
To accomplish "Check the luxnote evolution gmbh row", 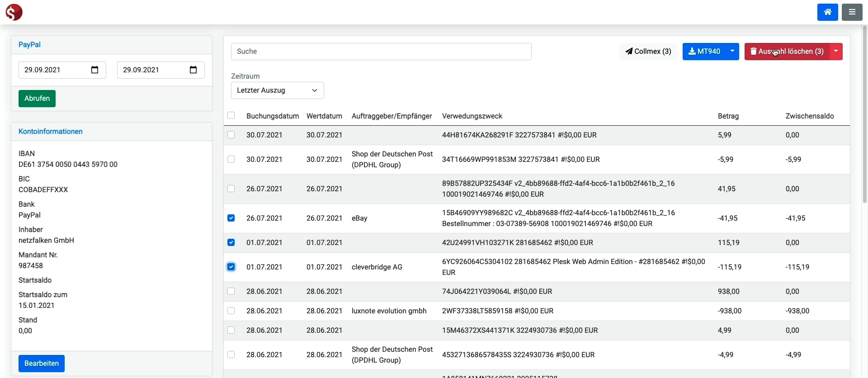I will 231,311.
